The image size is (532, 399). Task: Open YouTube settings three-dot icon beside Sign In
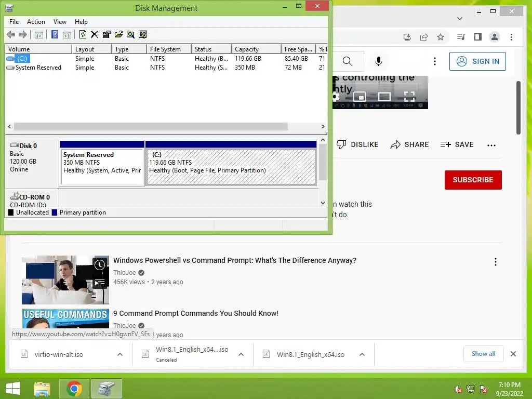click(x=435, y=61)
